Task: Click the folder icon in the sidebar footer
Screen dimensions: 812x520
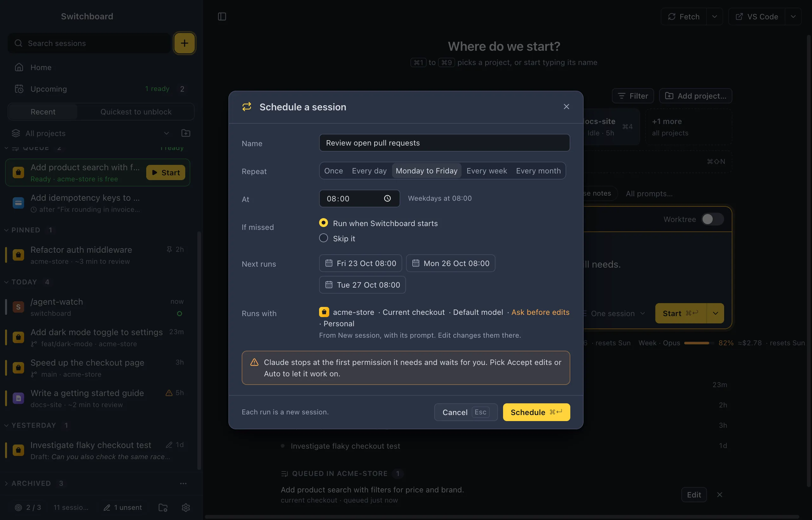Action: [x=163, y=507]
